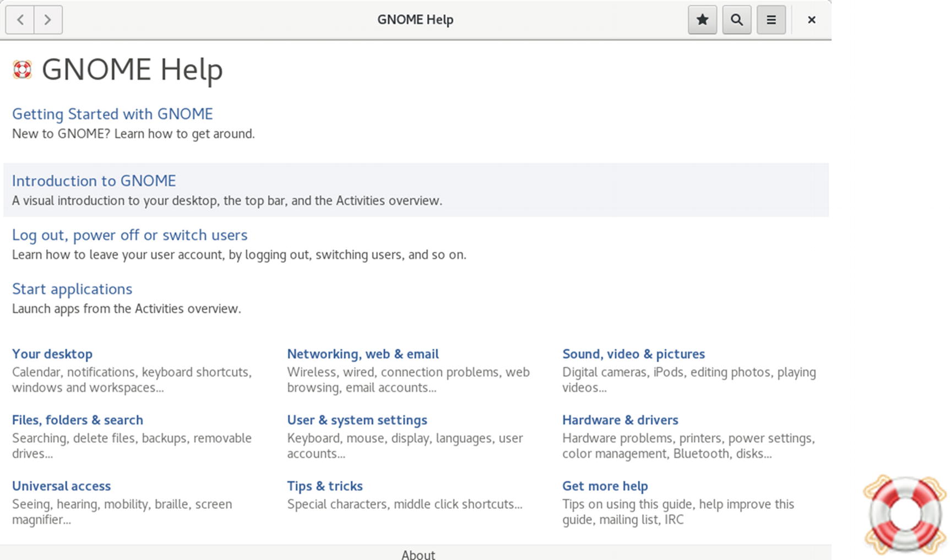950x560 pixels.
Task: Open Files, folders & search section
Action: pyautogui.click(x=78, y=420)
